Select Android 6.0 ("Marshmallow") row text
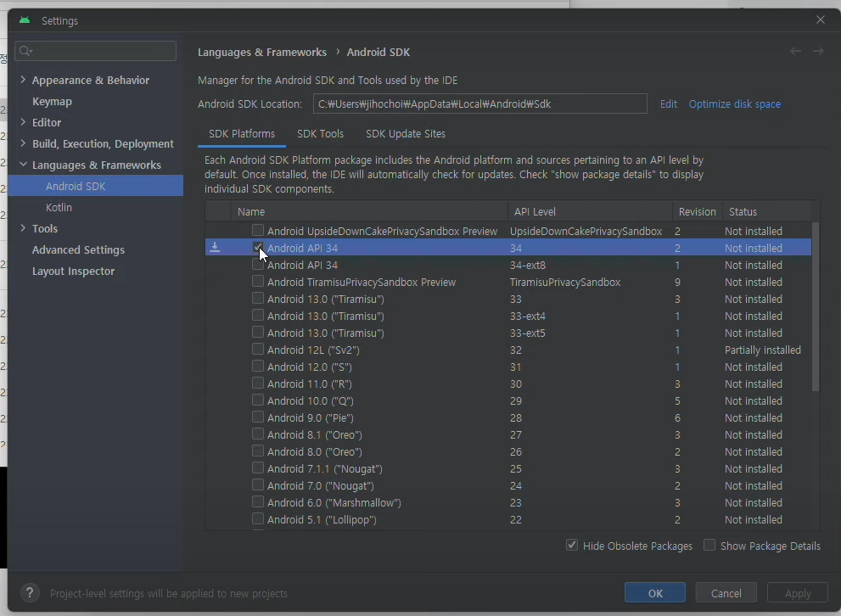Screen dimensions: 841x616 [334, 503]
